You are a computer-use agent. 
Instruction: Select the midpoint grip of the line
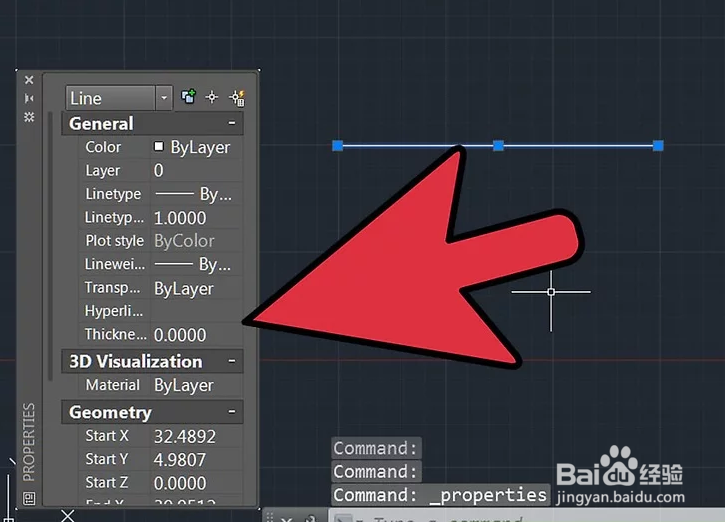pyautogui.click(x=498, y=146)
